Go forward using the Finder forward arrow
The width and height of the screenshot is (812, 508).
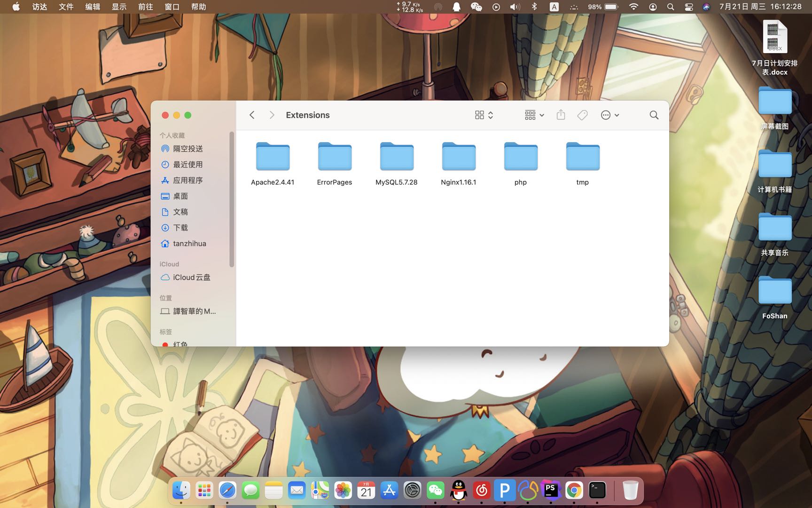[272, 115]
